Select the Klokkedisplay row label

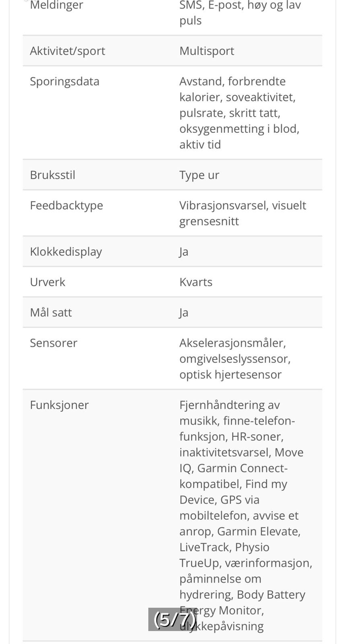click(x=66, y=252)
